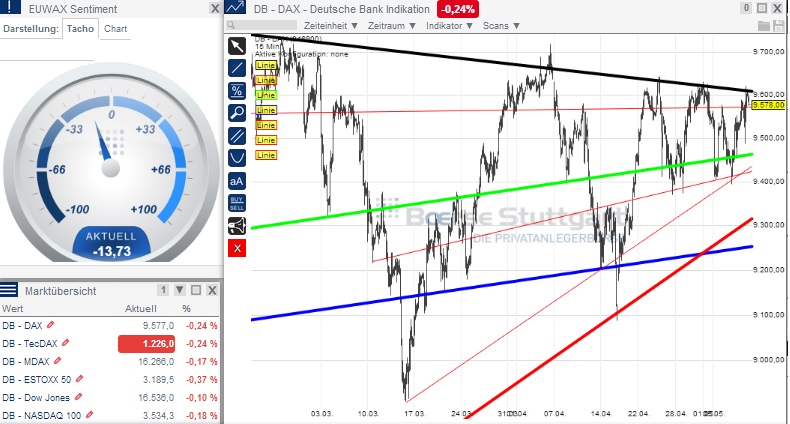
Task: Click the Linie label with green border
Action: coord(266,95)
